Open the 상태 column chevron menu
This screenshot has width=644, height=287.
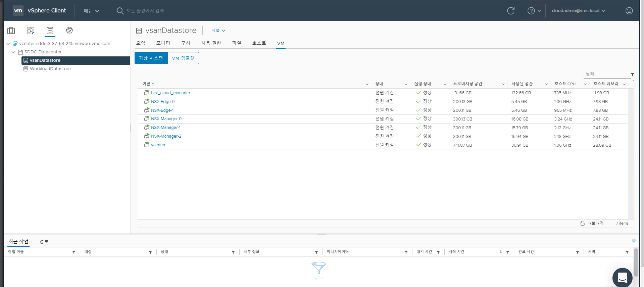pyautogui.click(x=406, y=84)
